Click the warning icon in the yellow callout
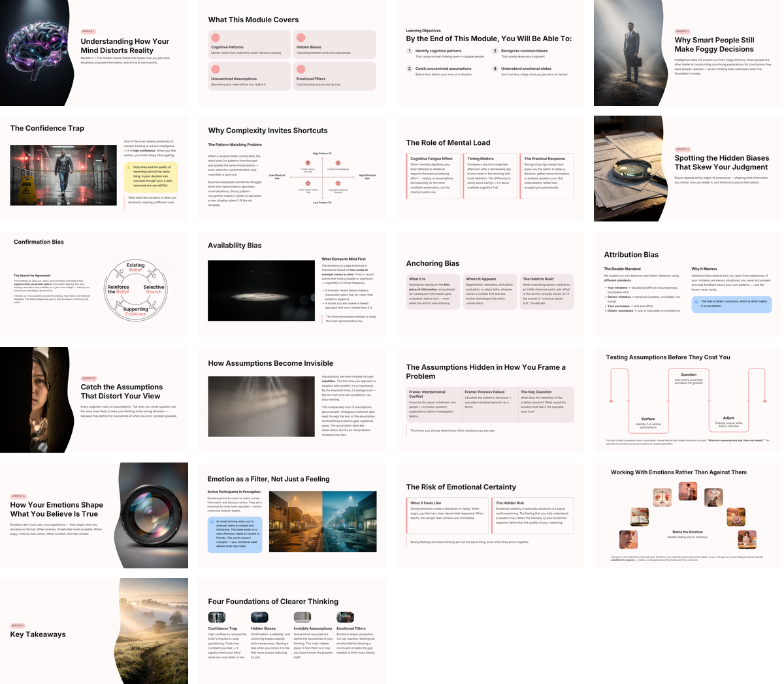The height and width of the screenshot is (684, 784). 129,167
